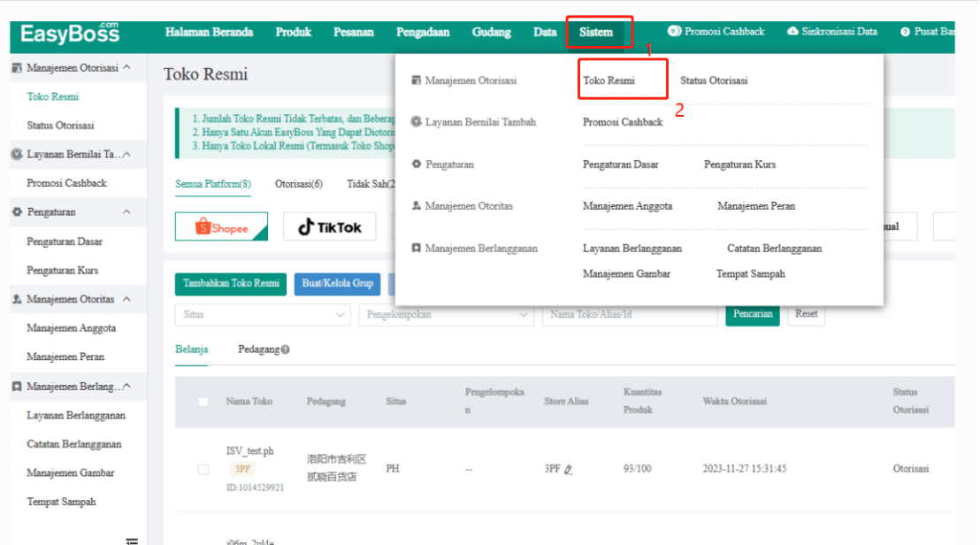Click sidebar Pengaturan gear icon
980x545 pixels.
[17, 211]
